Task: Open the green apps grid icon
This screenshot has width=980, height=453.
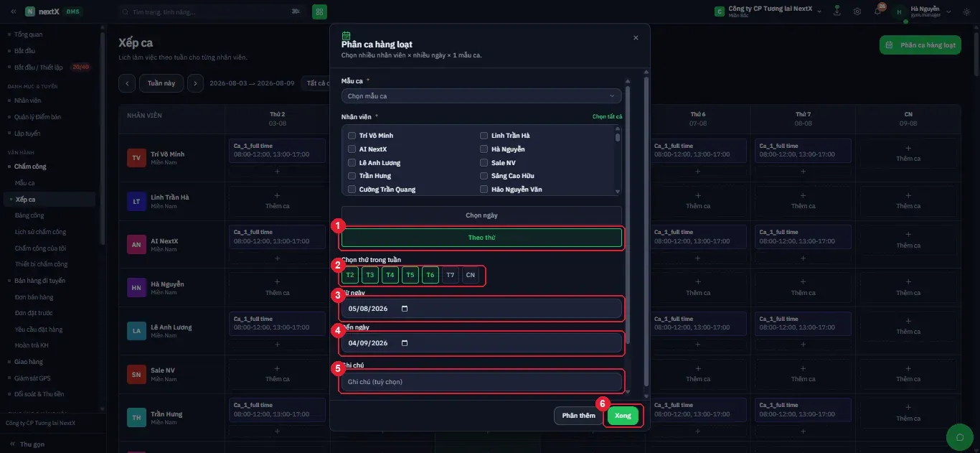Action: pos(319,11)
